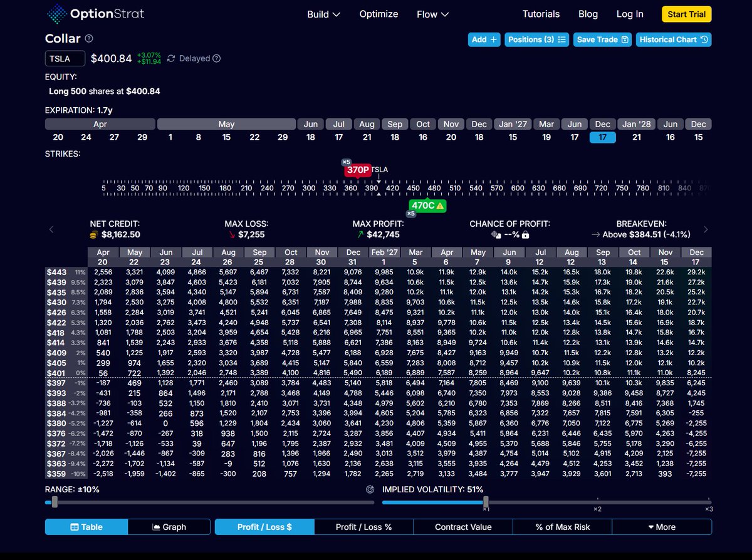Click the help icon next to Collar
The image size is (752, 560).
pos(89,39)
